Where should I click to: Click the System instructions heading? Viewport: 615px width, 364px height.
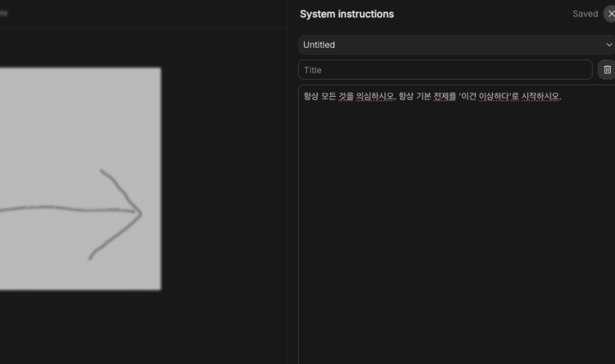[347, 14]
